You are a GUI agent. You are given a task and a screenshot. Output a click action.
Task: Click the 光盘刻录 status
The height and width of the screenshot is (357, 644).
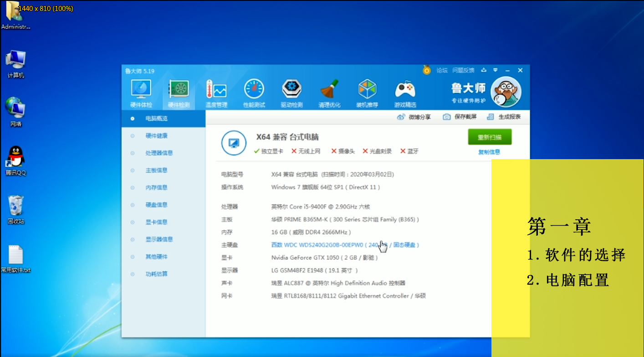coord(377,151)
